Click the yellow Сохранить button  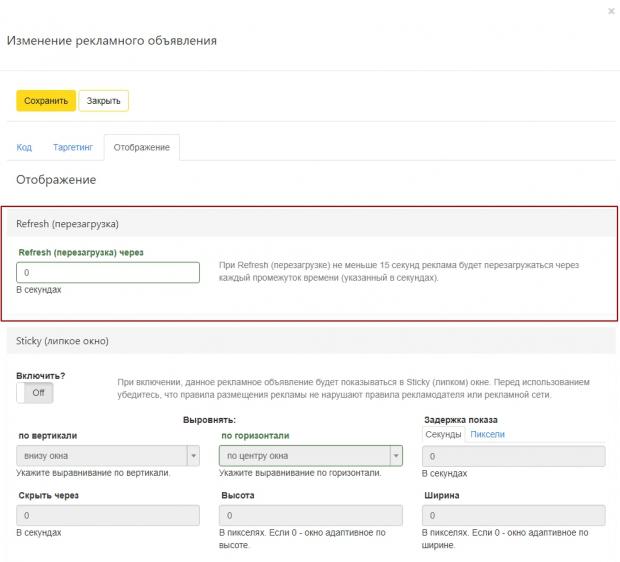(46, 101)
